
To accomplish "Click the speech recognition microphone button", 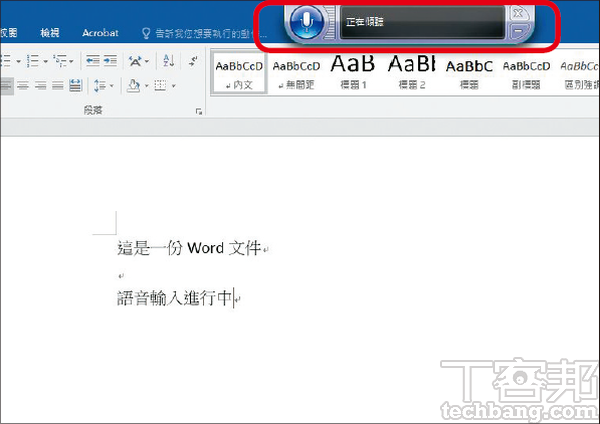I will tap(307, 22).
